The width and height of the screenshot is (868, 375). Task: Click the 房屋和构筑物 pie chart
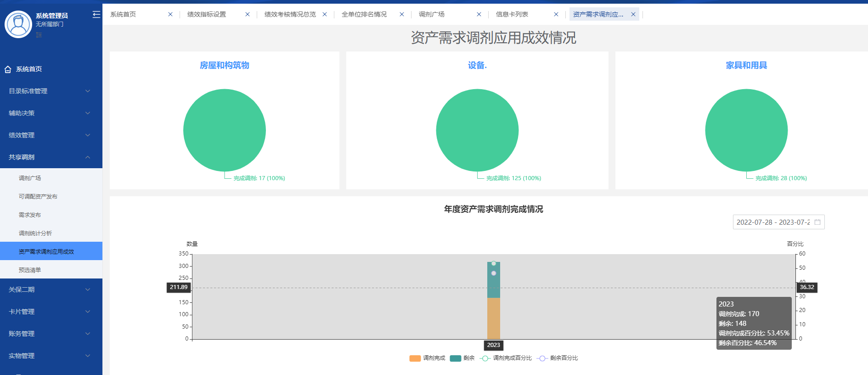tap(225, 130)
